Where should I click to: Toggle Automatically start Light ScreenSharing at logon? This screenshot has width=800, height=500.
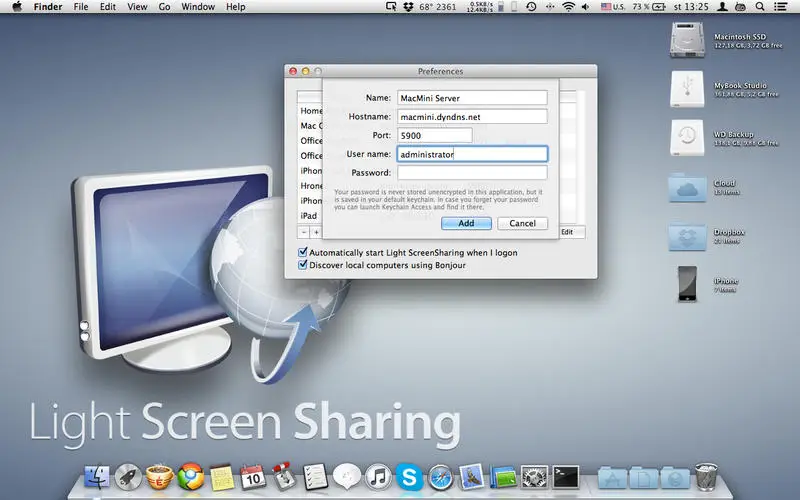click(303, 253)
